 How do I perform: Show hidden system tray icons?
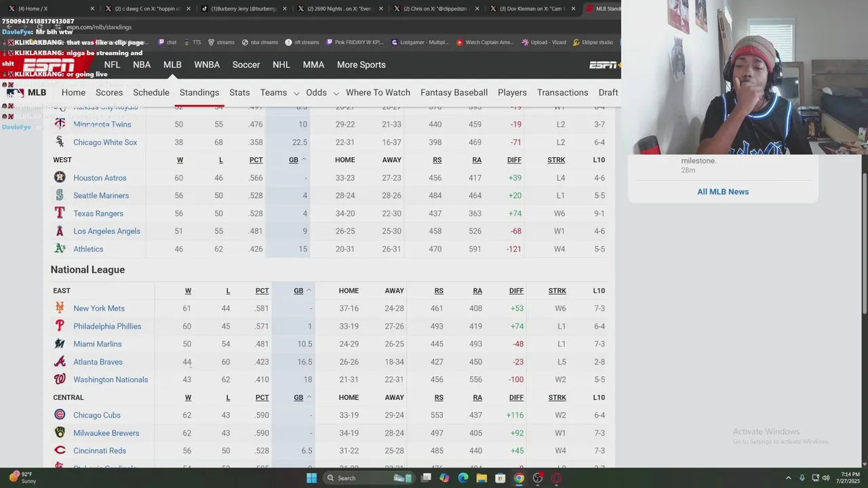(788, 478)
